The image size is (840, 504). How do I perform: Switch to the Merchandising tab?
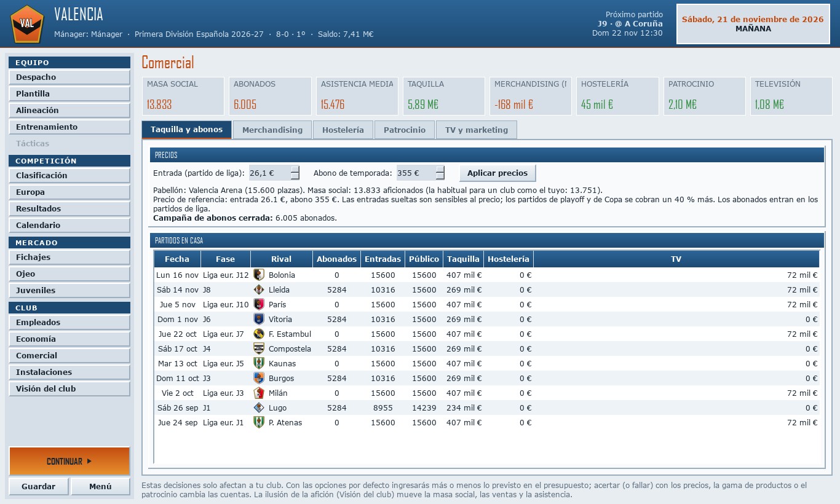[272, 130]
